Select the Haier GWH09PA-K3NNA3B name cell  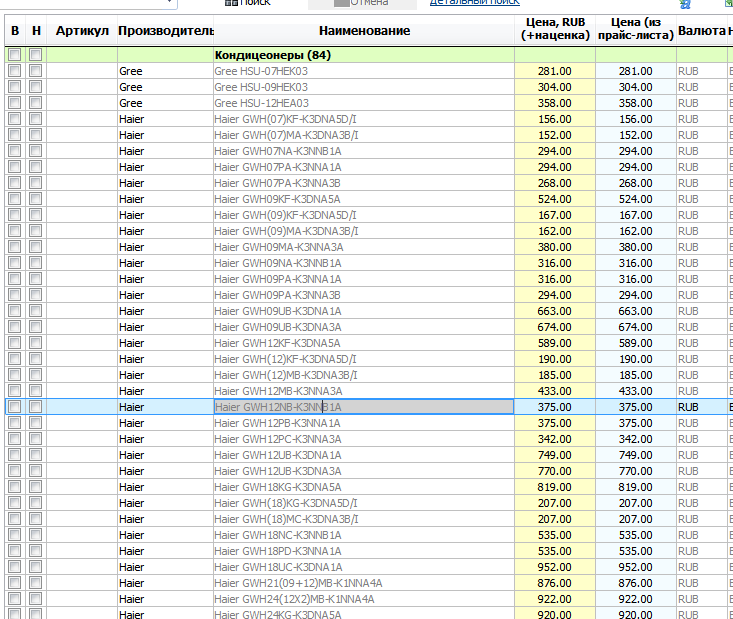(364, 295)
